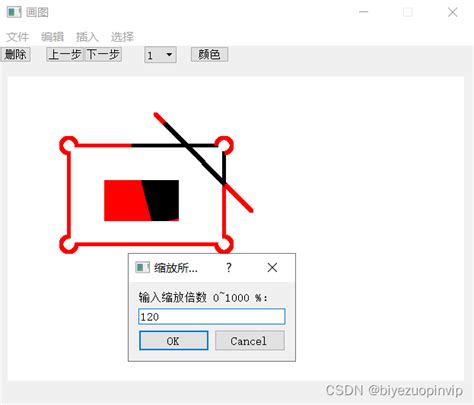Click the 删除 button

point(16,54)
